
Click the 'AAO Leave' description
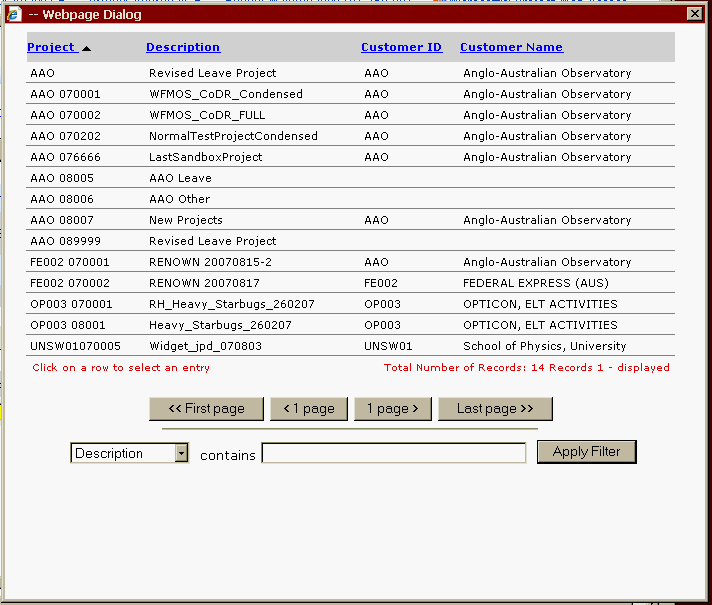coord(180,178)
